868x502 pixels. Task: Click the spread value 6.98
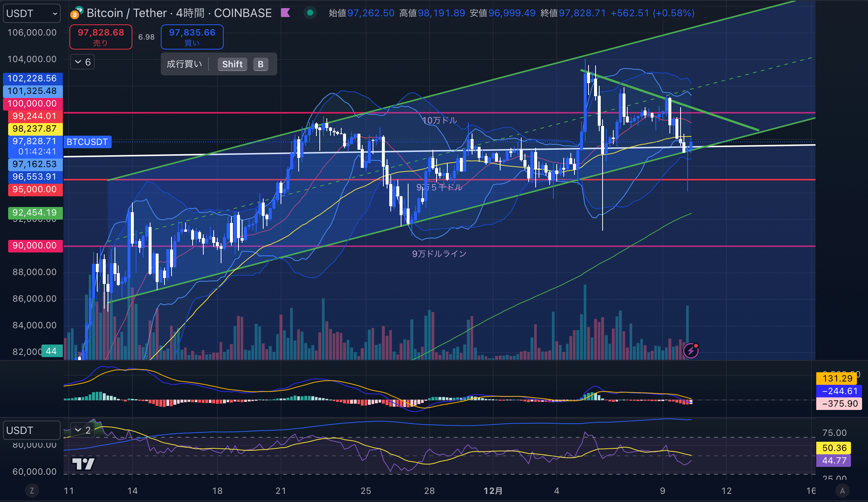click(x=146, y=37)
